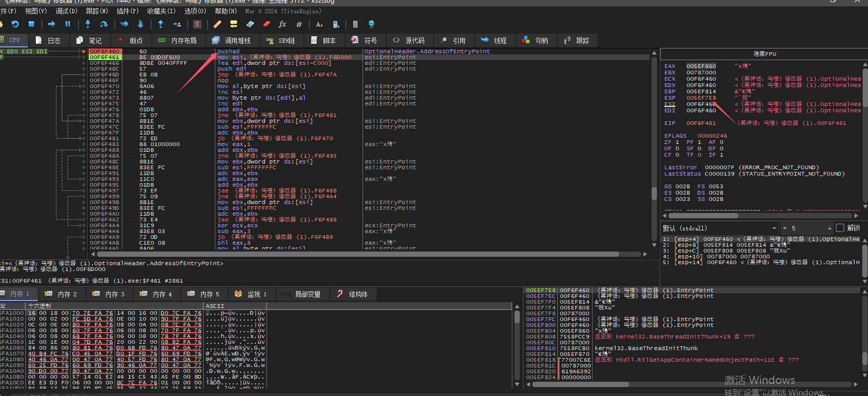Open the 选项(O) menu
868x396 pixels.
tap(195, 11)
